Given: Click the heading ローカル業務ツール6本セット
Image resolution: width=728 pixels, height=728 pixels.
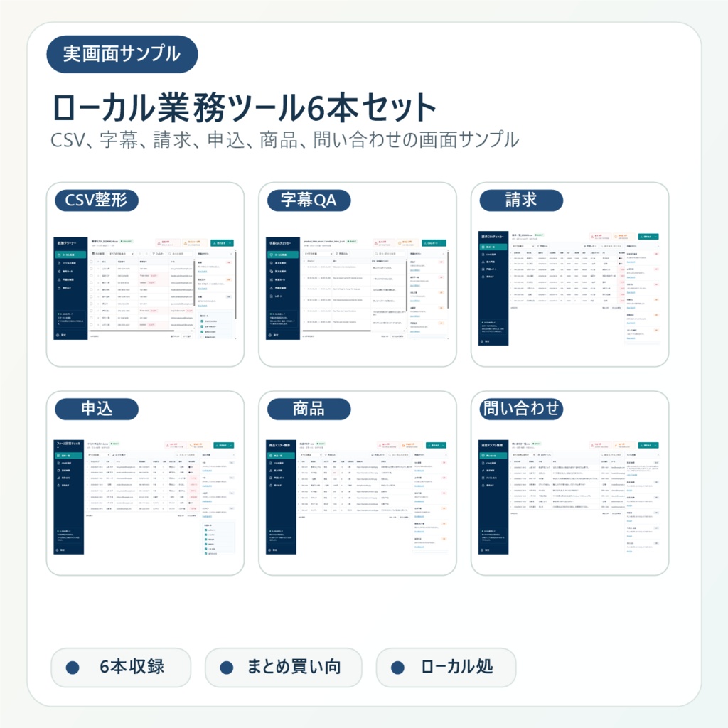Looking at the screenshot, I should [245, 108].
